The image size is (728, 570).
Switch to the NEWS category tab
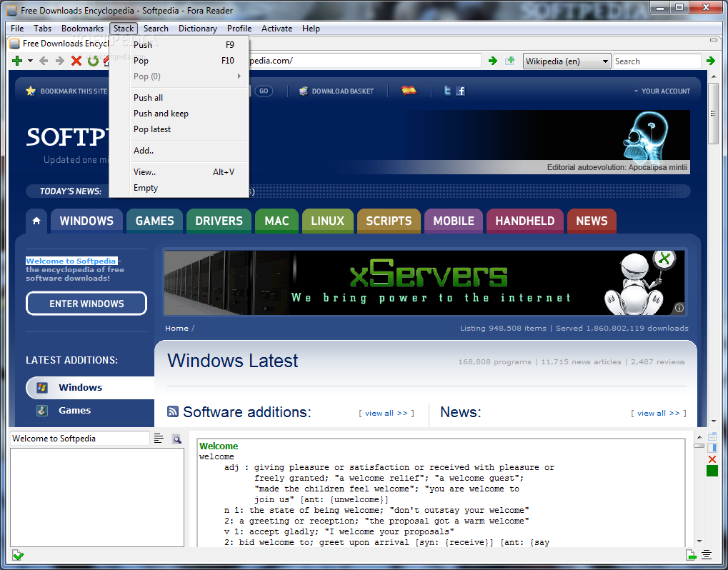point(592,221)
